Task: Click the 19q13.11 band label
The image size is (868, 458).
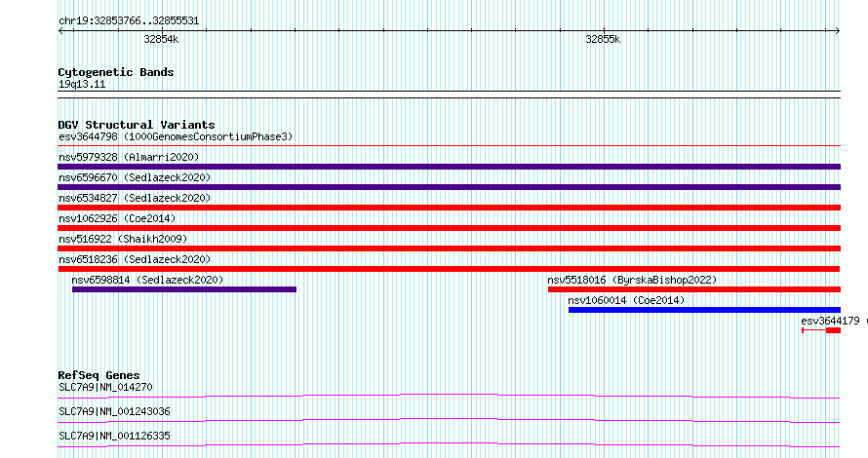Action: coord(82,84)
